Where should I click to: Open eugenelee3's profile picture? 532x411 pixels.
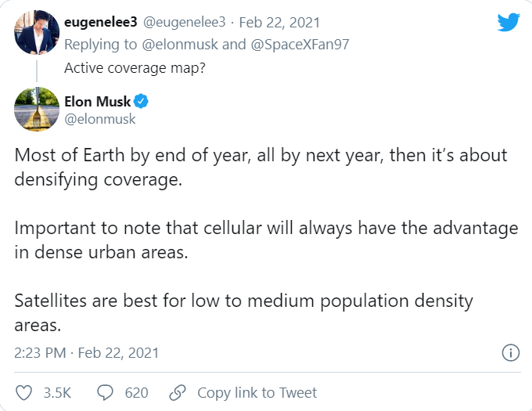(37, 33)
